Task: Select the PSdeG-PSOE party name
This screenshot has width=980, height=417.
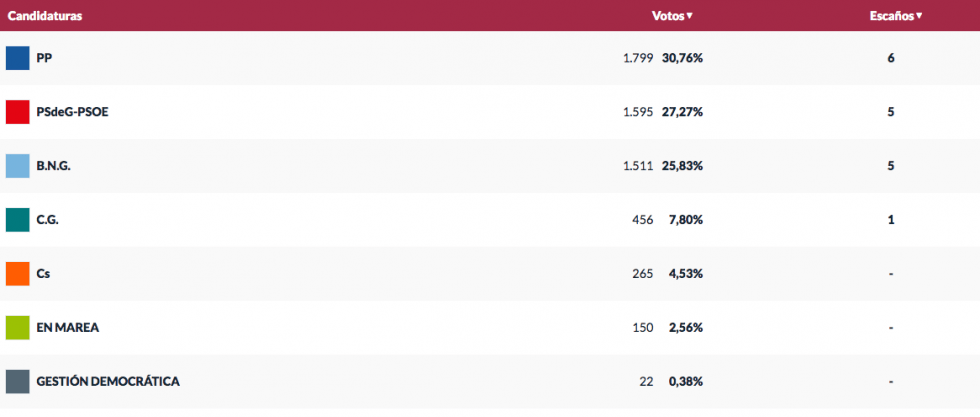Action: click(x=72, y=112)
